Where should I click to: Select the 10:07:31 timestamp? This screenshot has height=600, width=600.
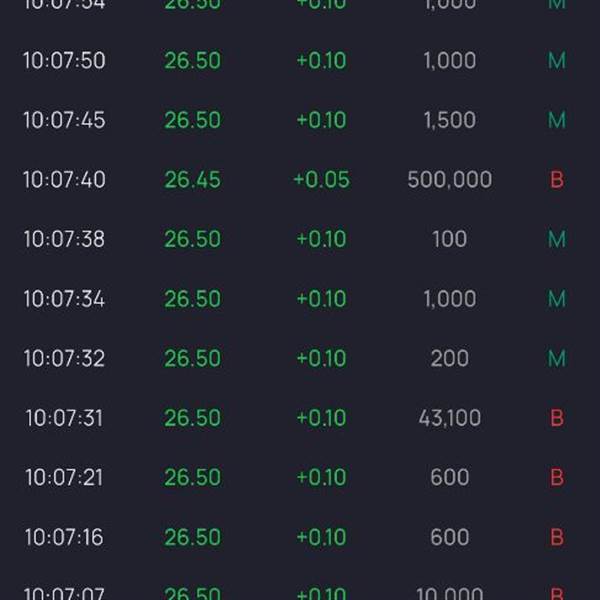(64, 417)
